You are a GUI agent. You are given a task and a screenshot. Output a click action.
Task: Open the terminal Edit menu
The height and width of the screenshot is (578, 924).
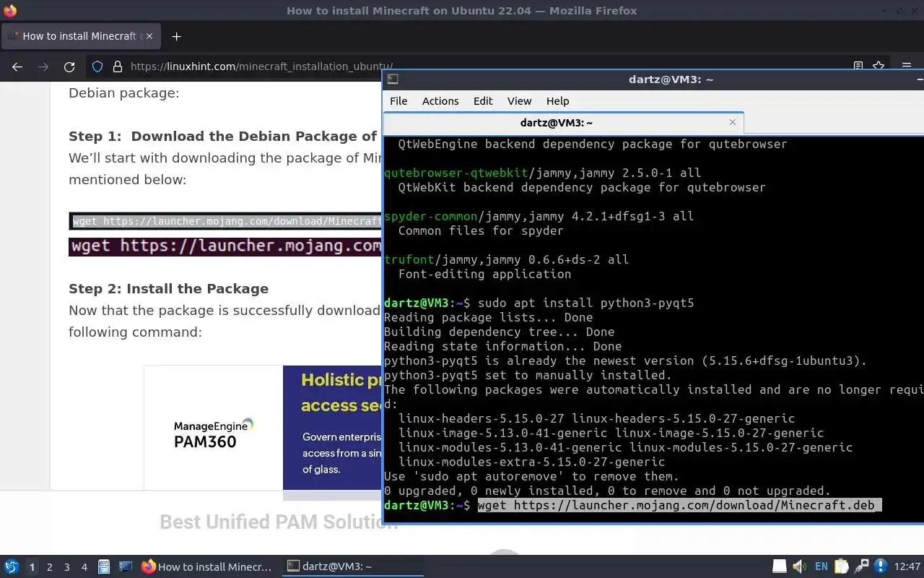483,101
